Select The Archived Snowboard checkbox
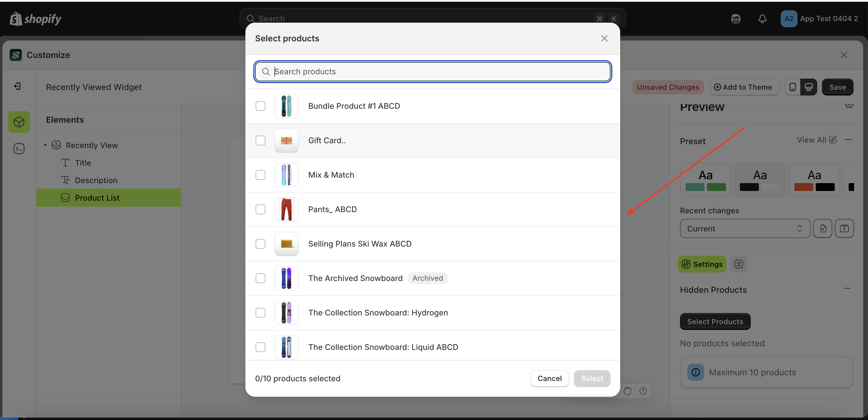This screenshot has height=420, width=868. click(x=261, y=278)
